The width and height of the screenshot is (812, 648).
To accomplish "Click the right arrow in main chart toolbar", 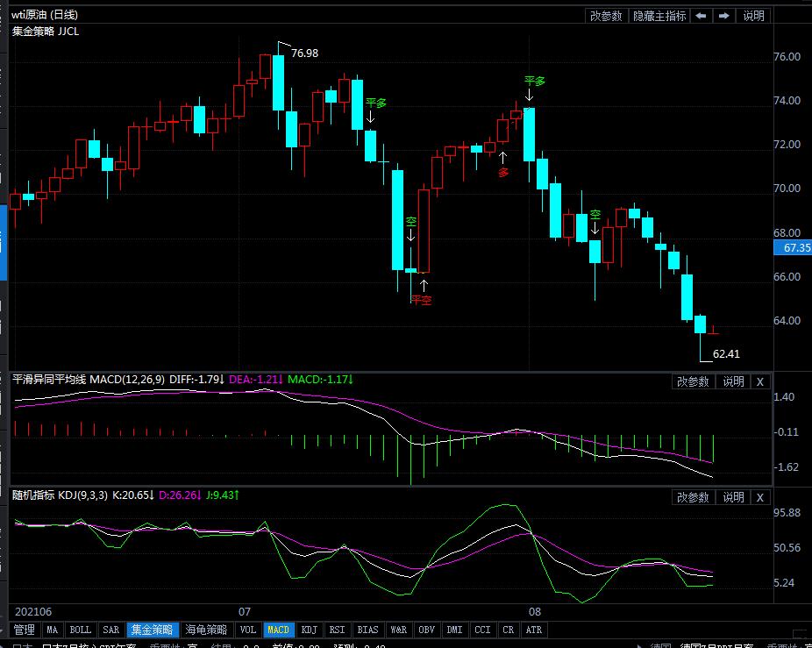I will pos(724,16).
